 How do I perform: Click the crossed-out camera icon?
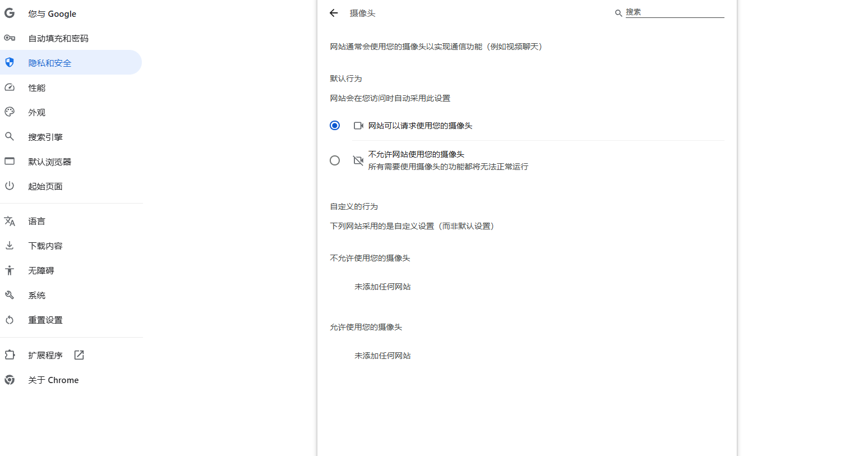(358, 160)
